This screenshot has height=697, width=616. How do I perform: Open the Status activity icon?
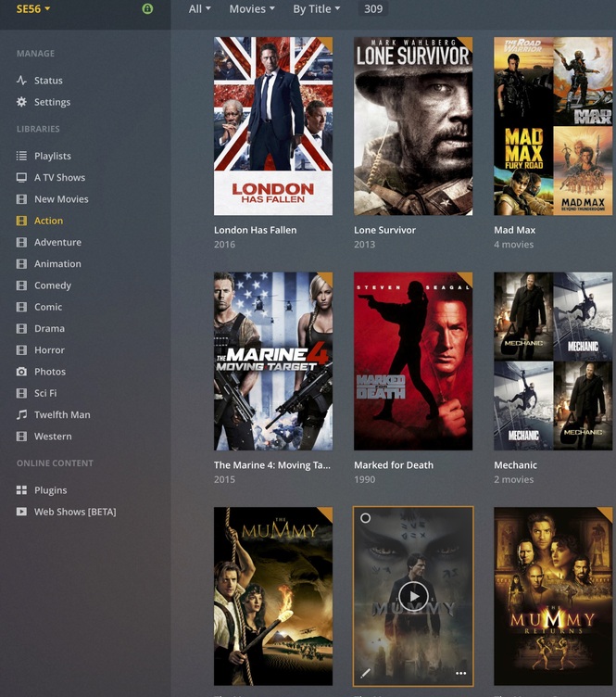pyautogui.click(x=21, y=81)
